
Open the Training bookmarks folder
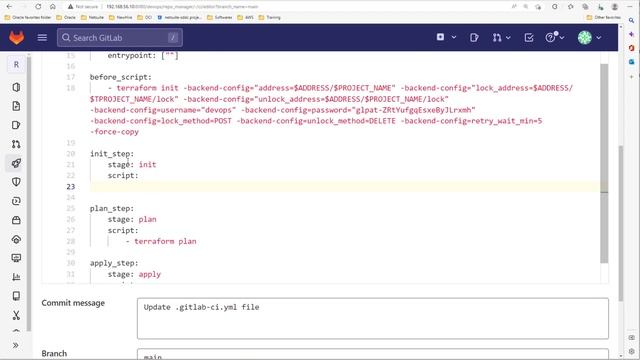tap(269, 18)
